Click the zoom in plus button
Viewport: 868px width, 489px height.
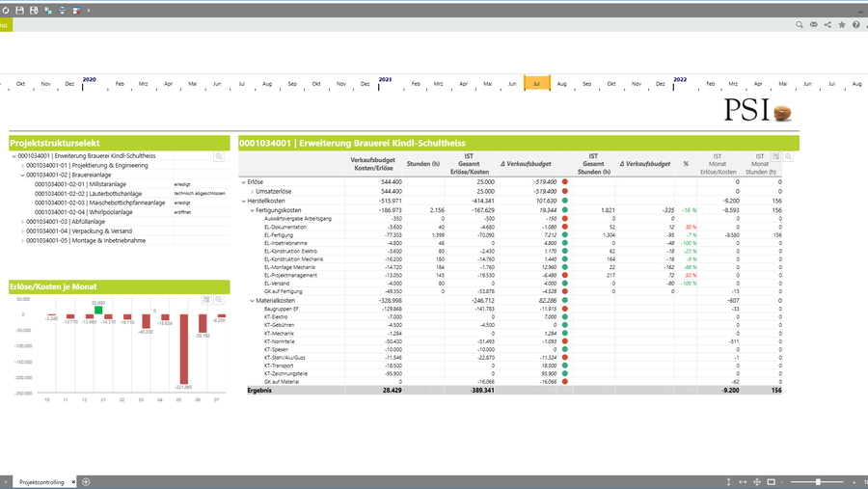point(854,482)
